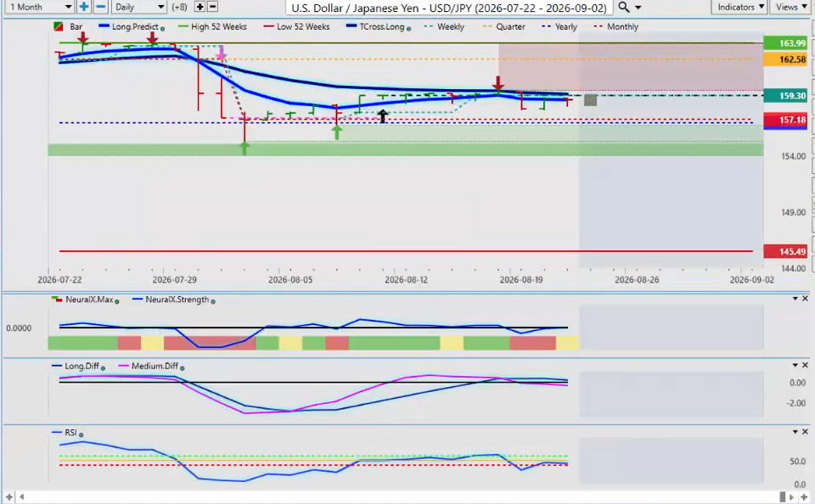Click the NeuralX.Strength settings dot
Image resolution: width=815 pixels, height=504 pixels.
(213, 301)
